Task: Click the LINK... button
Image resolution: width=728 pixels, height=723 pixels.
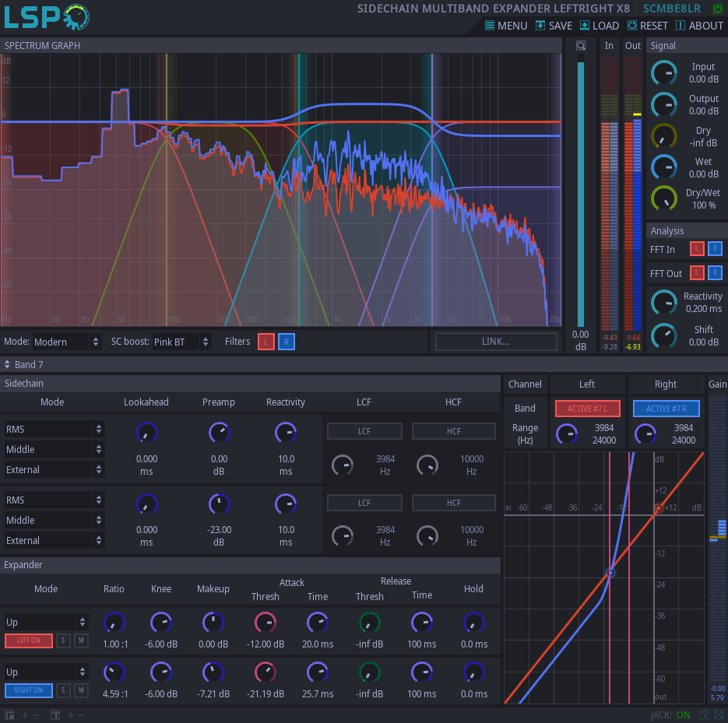Action: 496,342
